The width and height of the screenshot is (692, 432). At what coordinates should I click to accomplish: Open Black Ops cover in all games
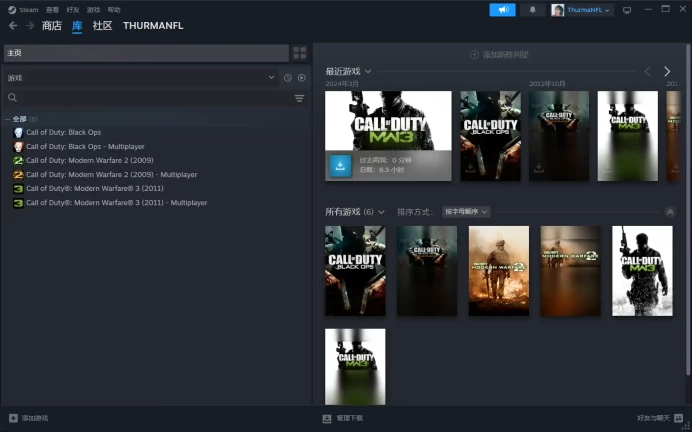coord(355,271)
